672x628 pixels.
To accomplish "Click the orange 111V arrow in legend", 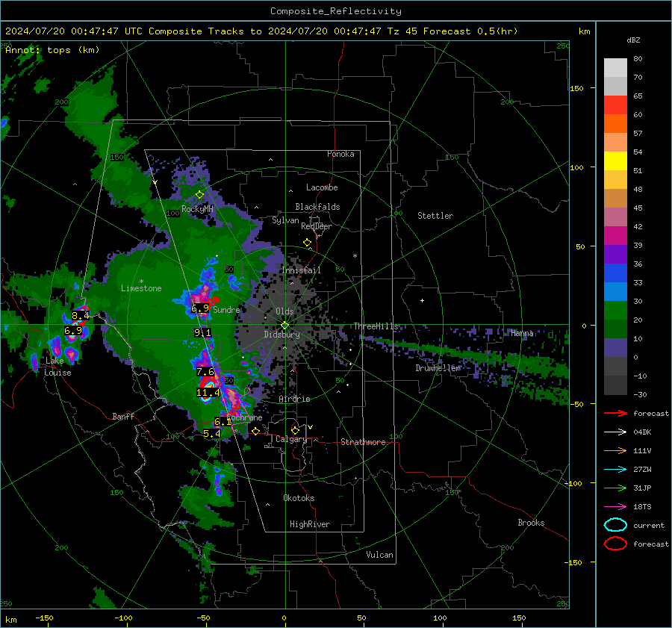I will tap(615, 450).
